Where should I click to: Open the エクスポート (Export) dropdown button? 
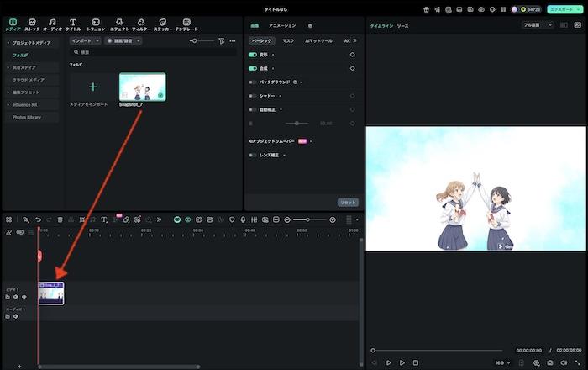[x=565, y=9]
